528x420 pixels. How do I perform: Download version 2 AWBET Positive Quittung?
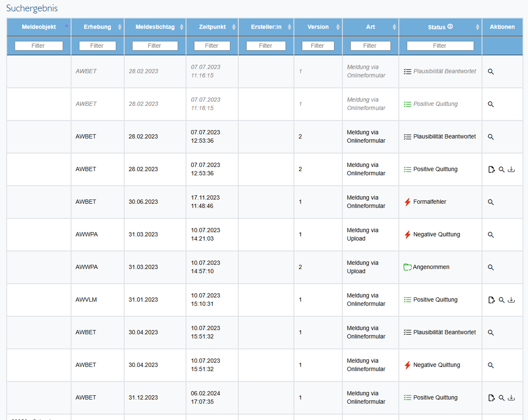point(511,169)
